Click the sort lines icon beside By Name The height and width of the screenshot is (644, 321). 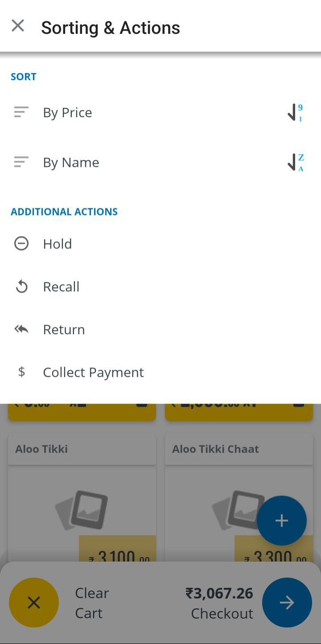click(x=21, y=162)
